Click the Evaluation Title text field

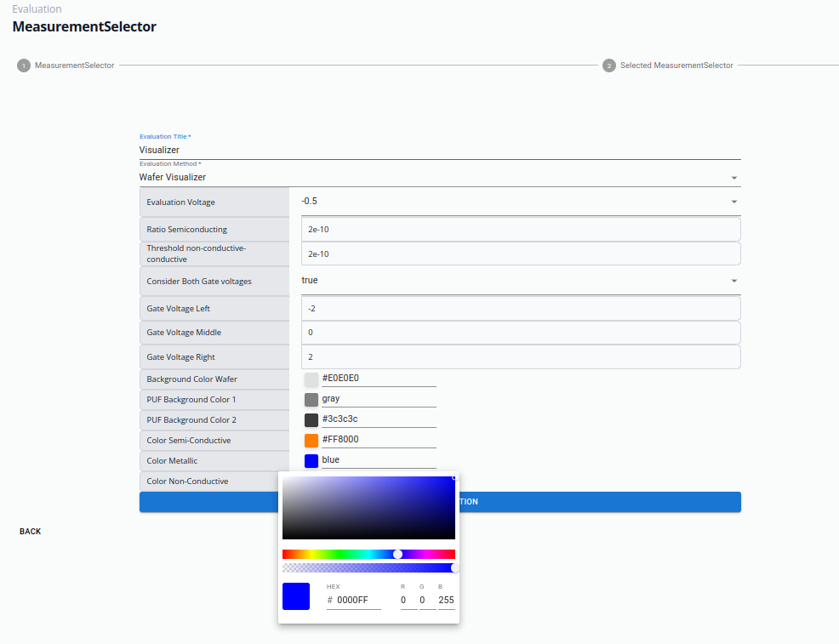439,150
